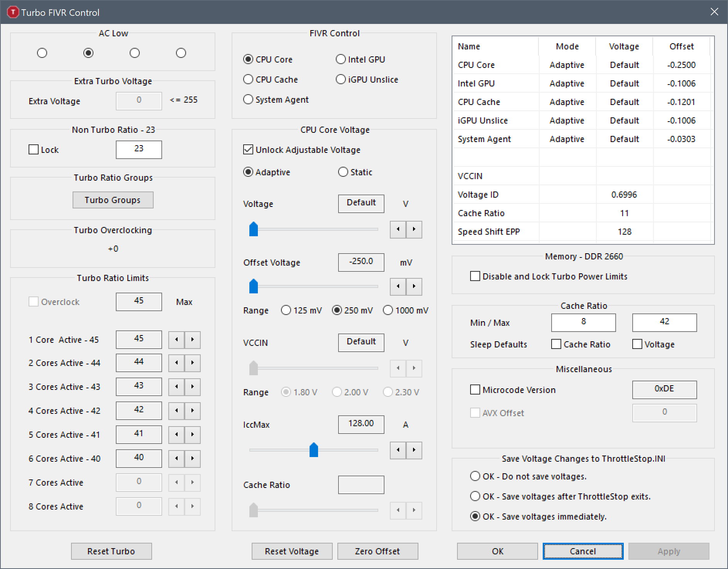This screenshot has width=728, height=569.
Task: Select the third AC Low radio option
Action: pyautogui.click(x=135, y=53)
